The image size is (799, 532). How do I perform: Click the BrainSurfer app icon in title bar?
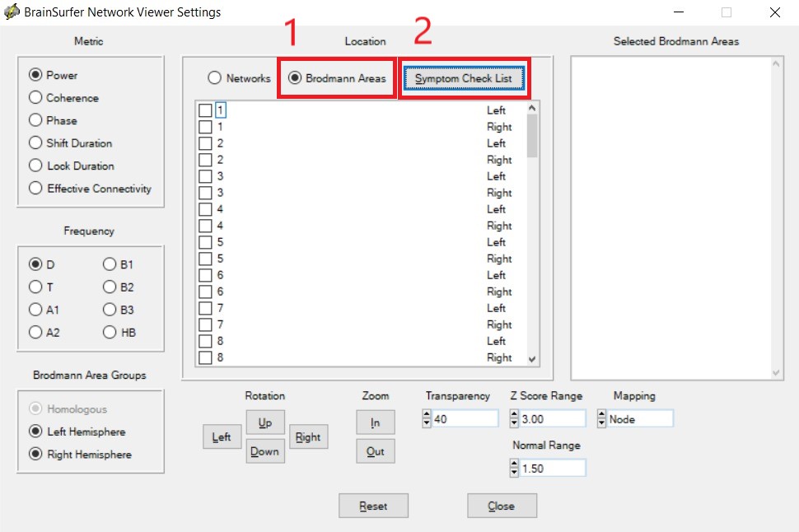click(12, 12)
